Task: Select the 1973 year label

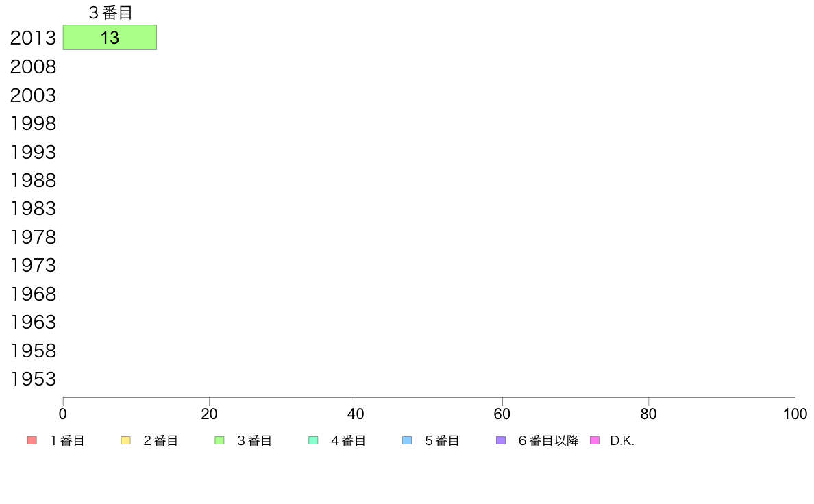Action: pos(33,265)
